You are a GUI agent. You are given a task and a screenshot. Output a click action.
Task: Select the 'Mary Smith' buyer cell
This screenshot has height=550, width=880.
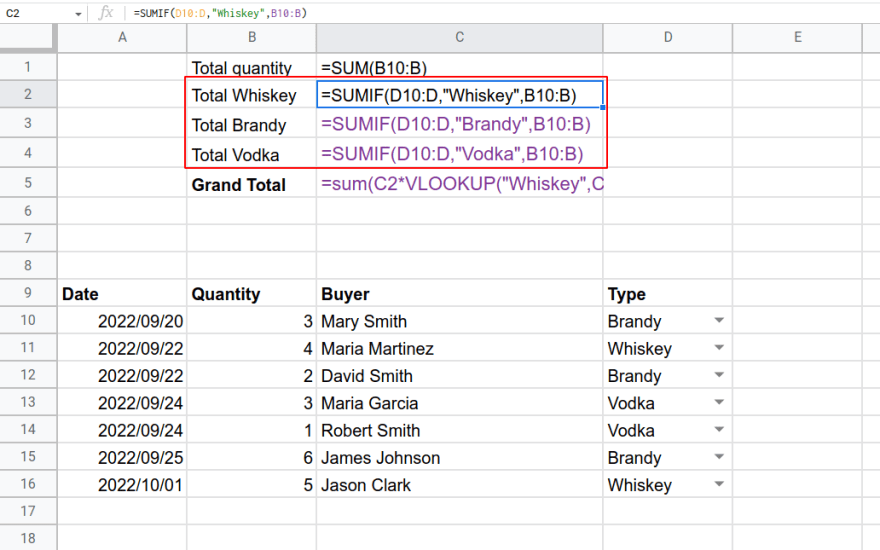coord(460,321)
